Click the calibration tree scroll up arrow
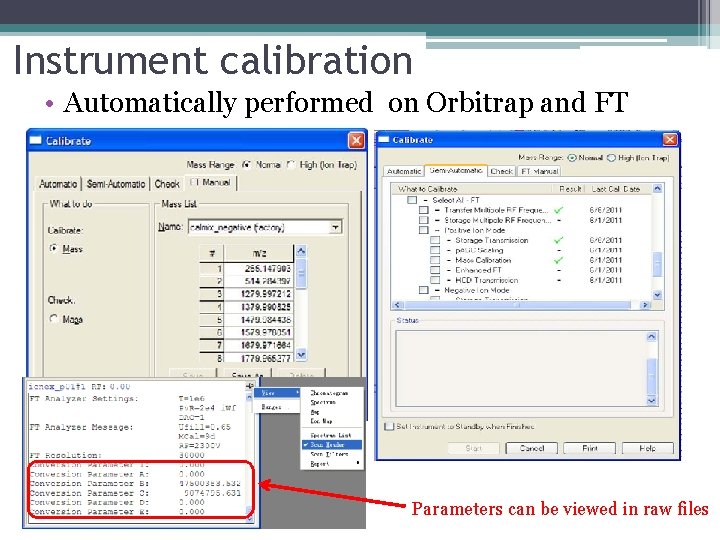Image resolution: width=720 pixels, height=540 pixels. click(x=657, y=189)
